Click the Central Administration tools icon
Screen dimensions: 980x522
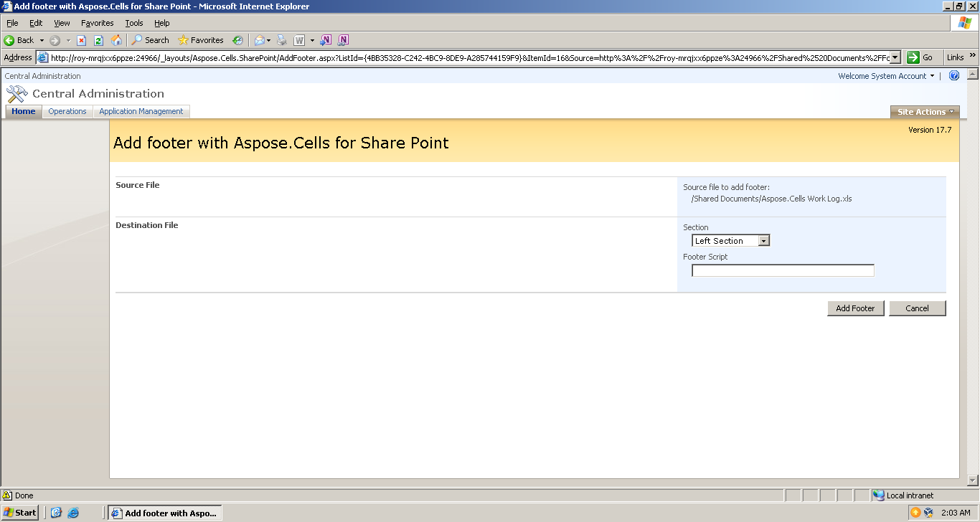pyautogui.click(x=17, y=94)
